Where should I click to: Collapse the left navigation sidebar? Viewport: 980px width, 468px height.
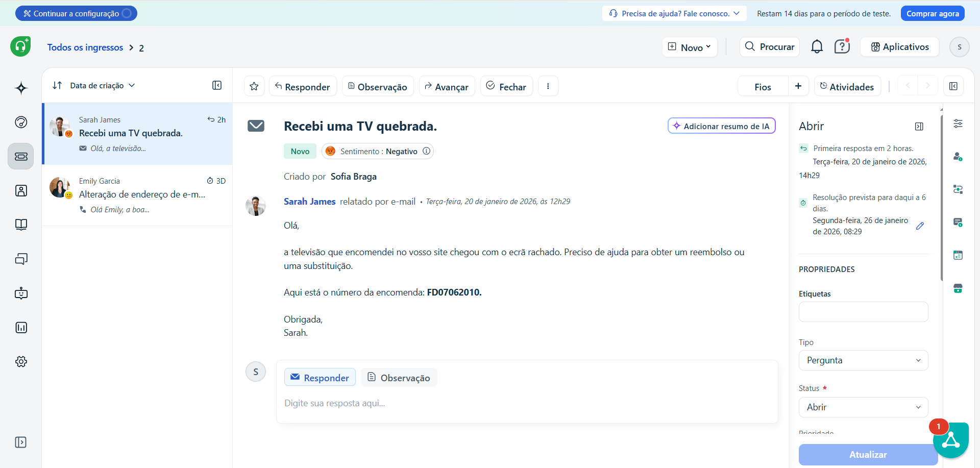point(20,442)
